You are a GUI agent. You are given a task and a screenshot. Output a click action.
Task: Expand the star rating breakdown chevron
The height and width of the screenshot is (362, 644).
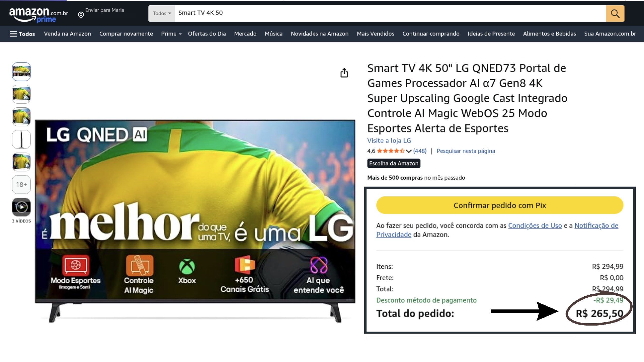409,151
